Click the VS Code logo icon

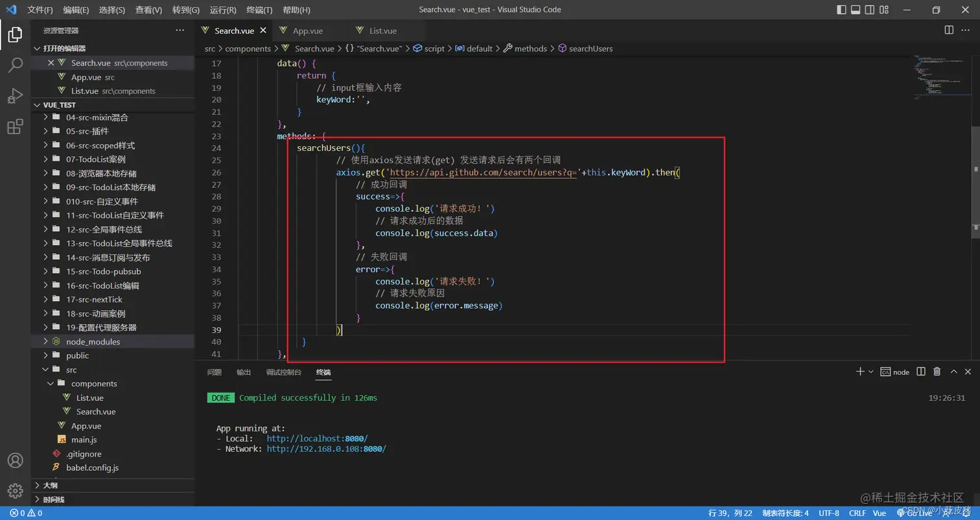point(11,10)
